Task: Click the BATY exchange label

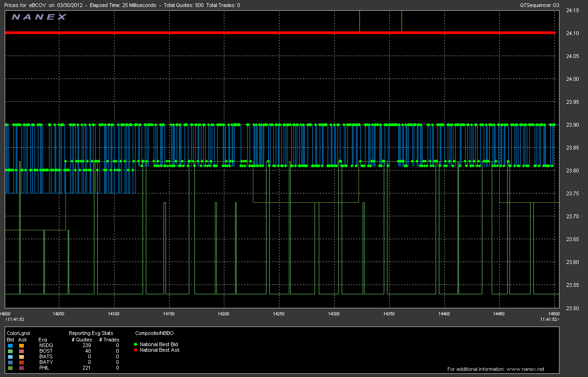Action: point(46,362)
